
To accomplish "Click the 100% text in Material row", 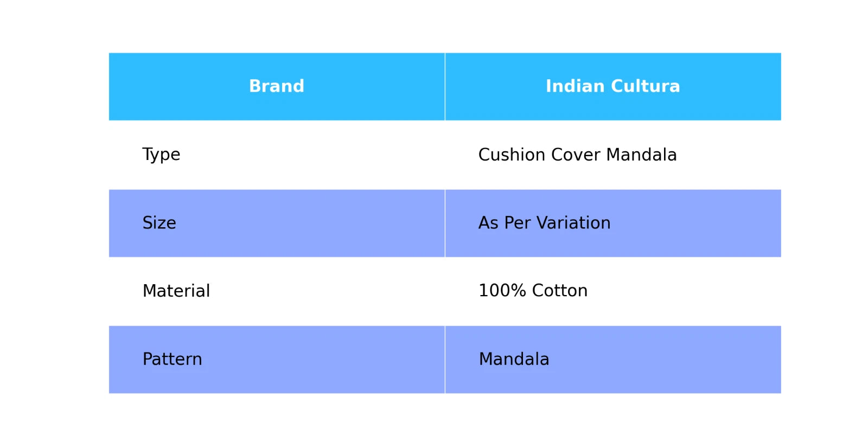I will (502, 291).
